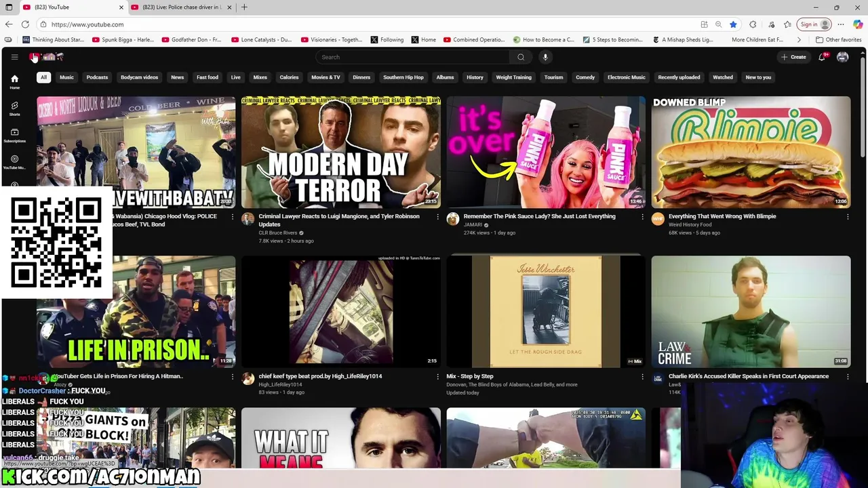Select the All filter chip
The height and width of the screenshot is (488, 868).
43,77
